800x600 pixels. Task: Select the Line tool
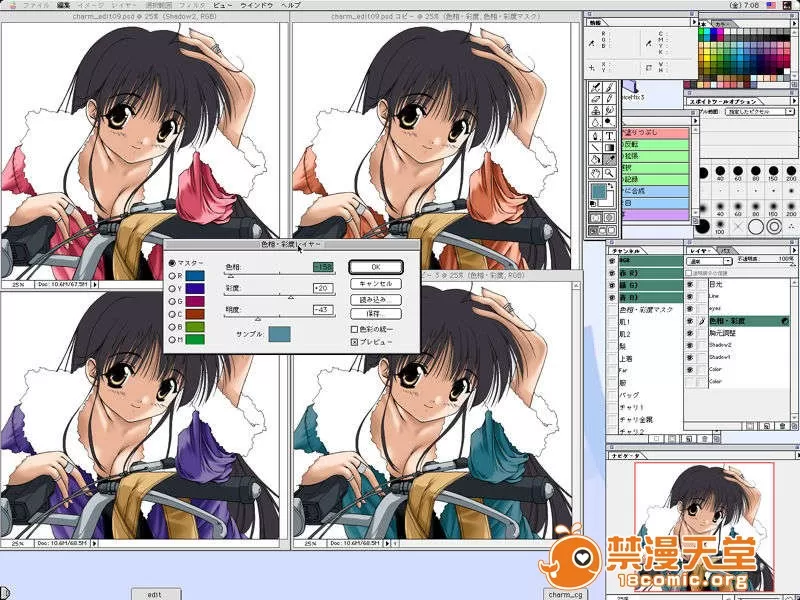coord(594,148)
